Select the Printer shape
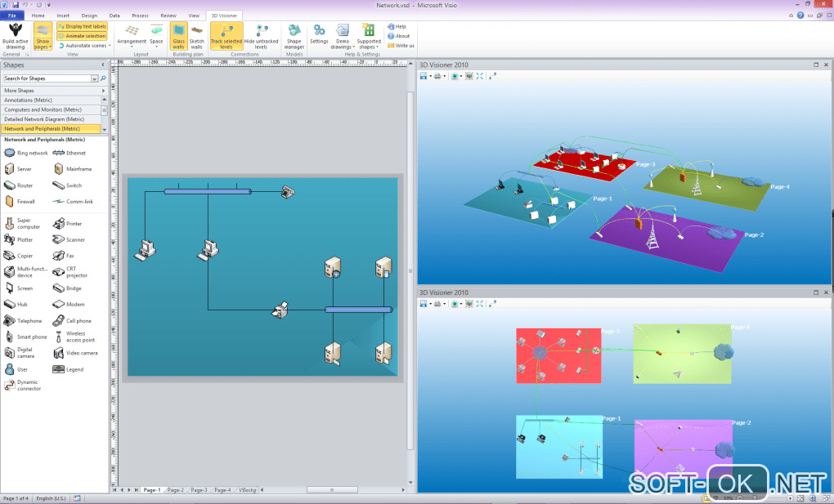This screenshot has width=834, height=504. [x=68, y=224]
